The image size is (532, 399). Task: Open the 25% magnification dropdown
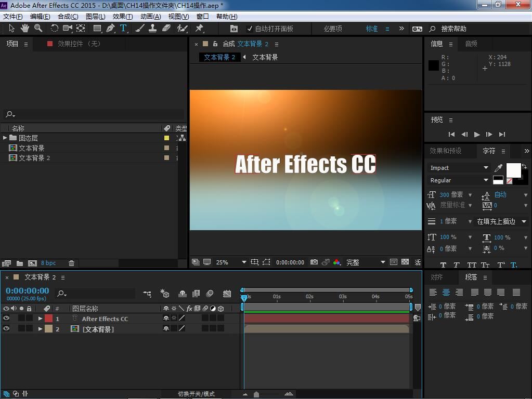231,262
